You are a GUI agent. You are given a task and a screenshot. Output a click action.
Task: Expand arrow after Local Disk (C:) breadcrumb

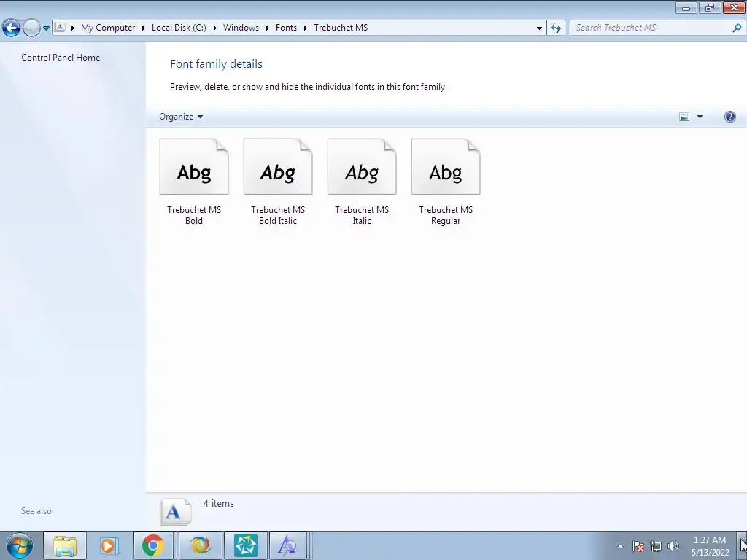point(215,28)
